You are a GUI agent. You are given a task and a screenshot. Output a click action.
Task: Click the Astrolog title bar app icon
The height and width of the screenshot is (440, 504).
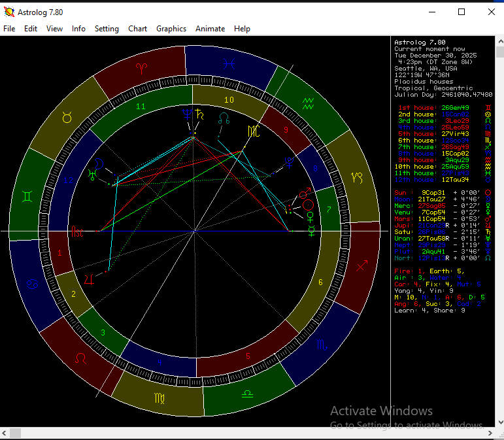coord(8,12)
